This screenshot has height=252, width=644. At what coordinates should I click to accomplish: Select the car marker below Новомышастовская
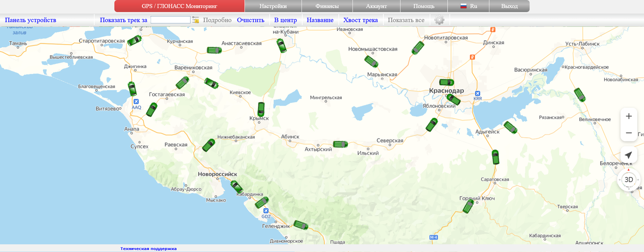point(371,61)
